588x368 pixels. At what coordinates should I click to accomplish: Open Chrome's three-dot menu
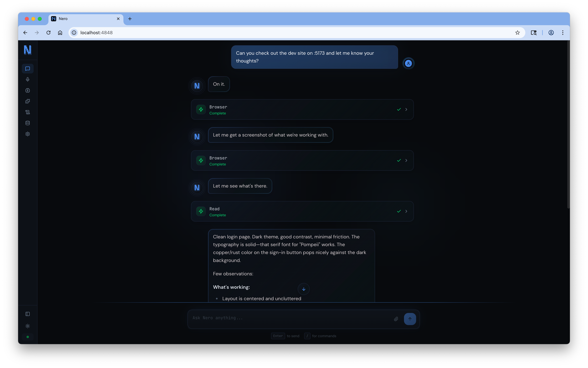point(563,32)
